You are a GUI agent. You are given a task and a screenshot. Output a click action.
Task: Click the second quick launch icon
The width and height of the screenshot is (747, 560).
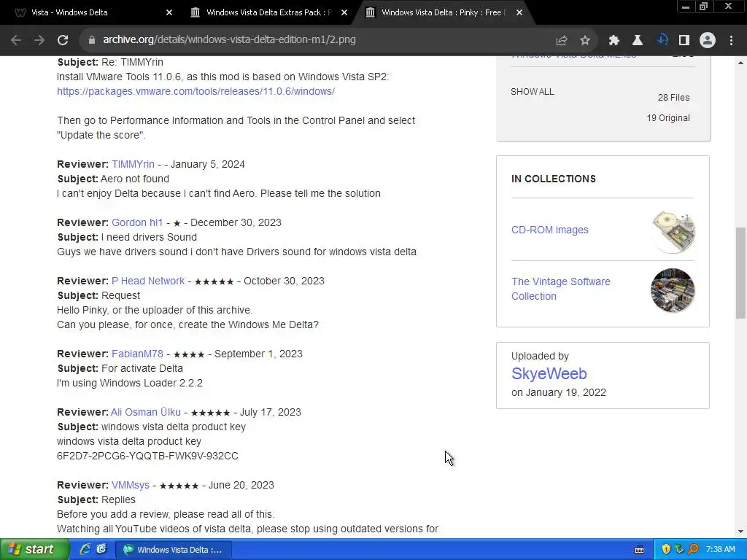[x=101, y=550]
